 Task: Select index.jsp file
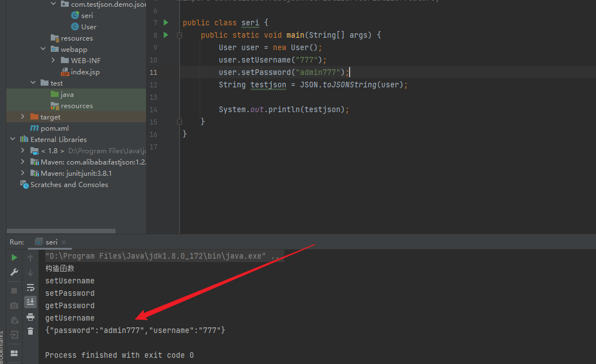tap(85, 72)
